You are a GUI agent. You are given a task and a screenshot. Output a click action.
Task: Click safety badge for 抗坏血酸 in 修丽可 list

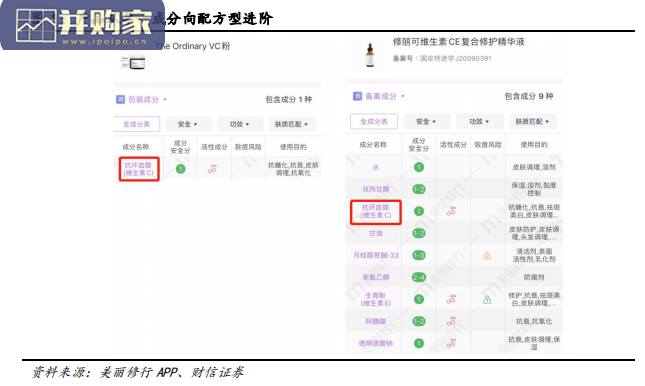(419, 211)
